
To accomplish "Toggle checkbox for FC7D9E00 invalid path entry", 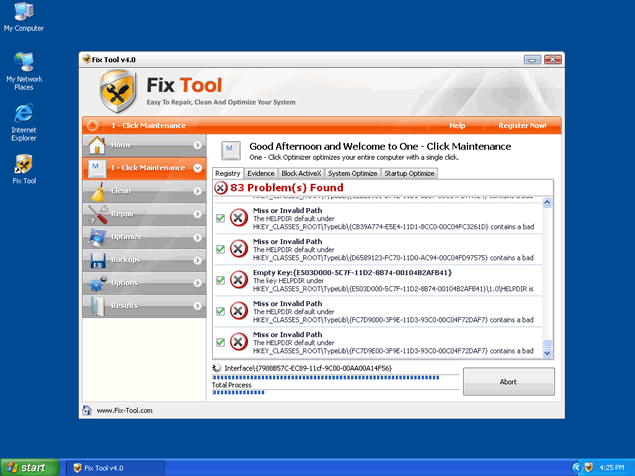I will [x=221, y=343].
